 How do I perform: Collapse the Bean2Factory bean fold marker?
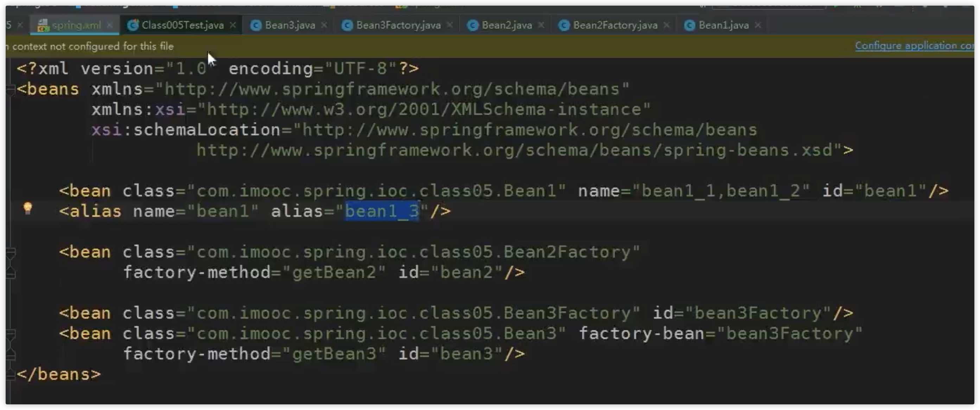coord(10,252)
